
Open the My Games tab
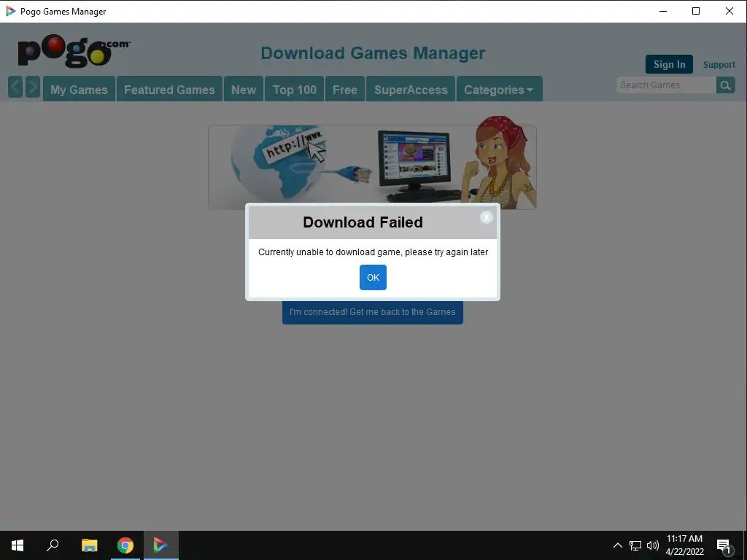coord(79,89)
